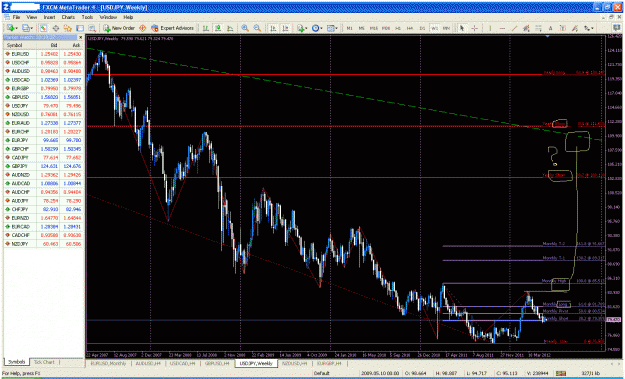Toggle the Market Watch window icon
Image resolution: width=625 pixels, height=379 pixels.
click(43, 28)
